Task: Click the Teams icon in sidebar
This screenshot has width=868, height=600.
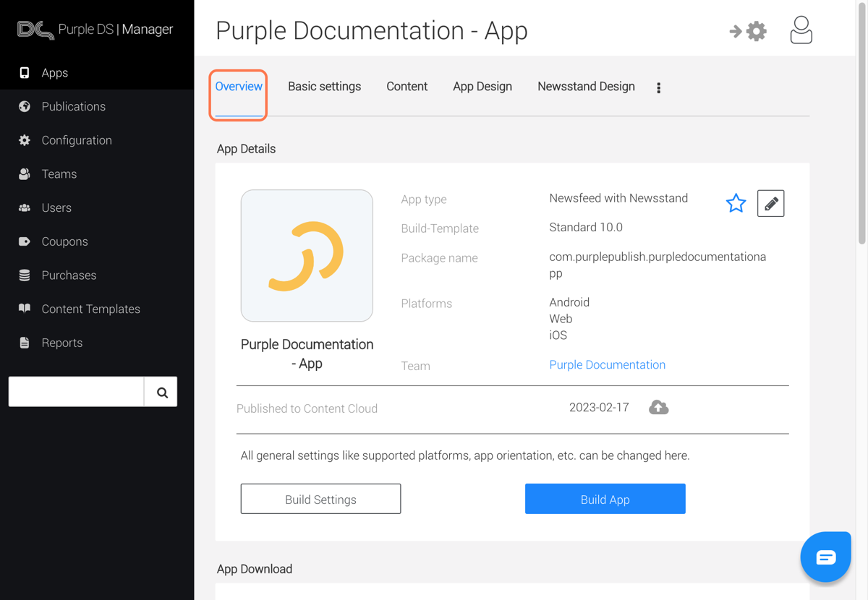Action: pos(25,174)
